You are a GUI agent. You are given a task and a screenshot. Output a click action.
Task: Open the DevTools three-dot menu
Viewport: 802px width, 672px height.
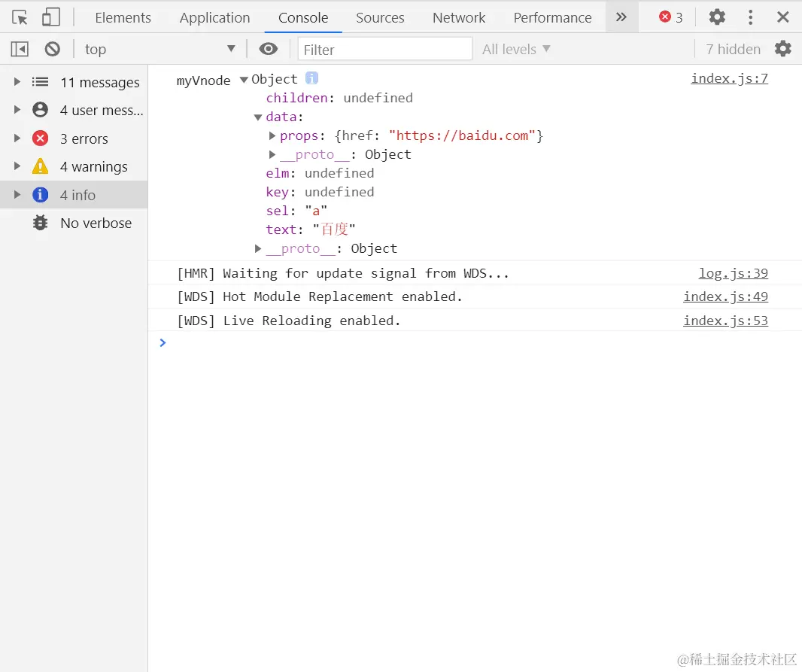pyautogui.click(x=750, y=17)
